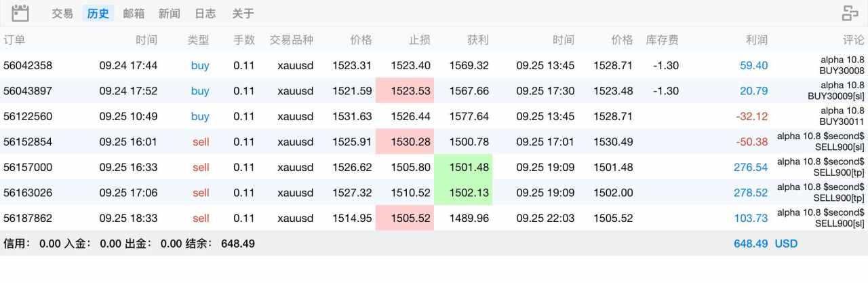Screen dimensions: 868x283
Task: Open the 邮箱 tab
Action: pos(134,14)
